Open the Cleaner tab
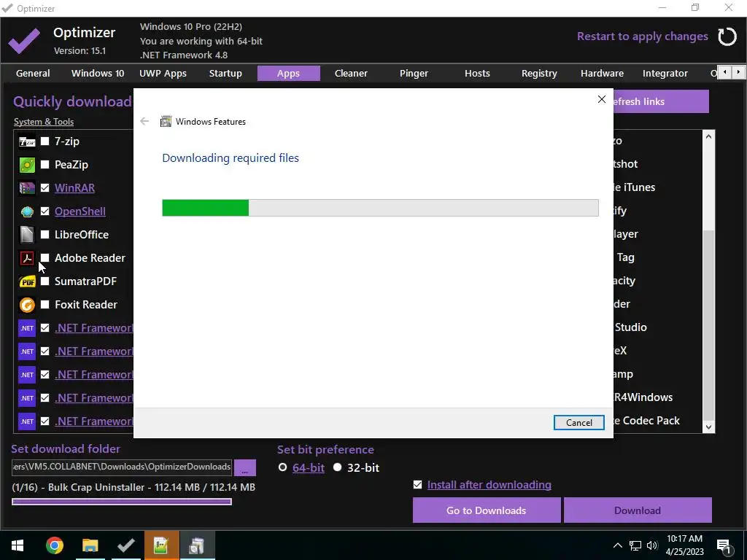747x560 pixels. (x=351, y=74)
